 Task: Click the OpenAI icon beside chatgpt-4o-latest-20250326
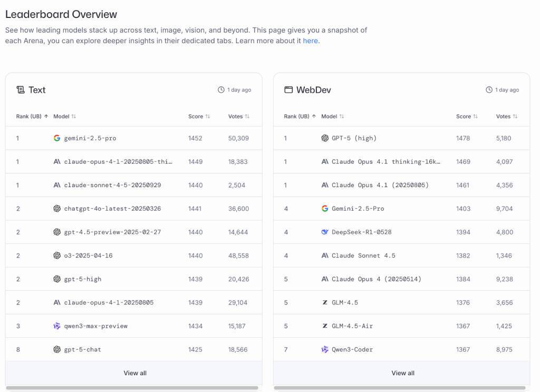[57, 209]
